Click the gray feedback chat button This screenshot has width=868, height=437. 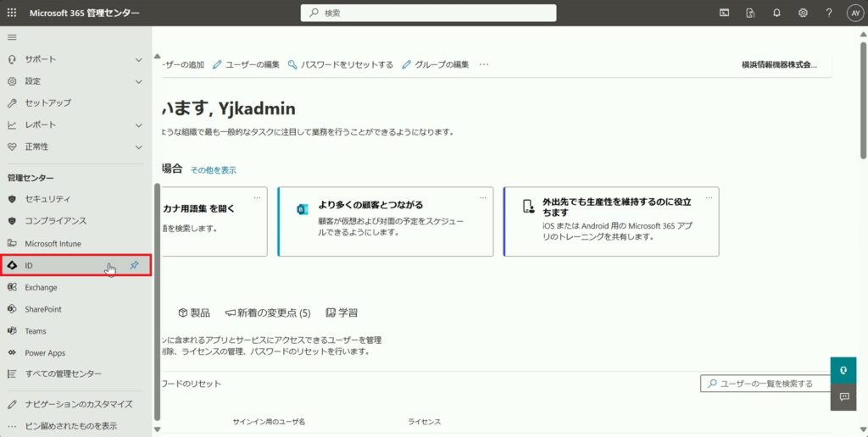843,397
